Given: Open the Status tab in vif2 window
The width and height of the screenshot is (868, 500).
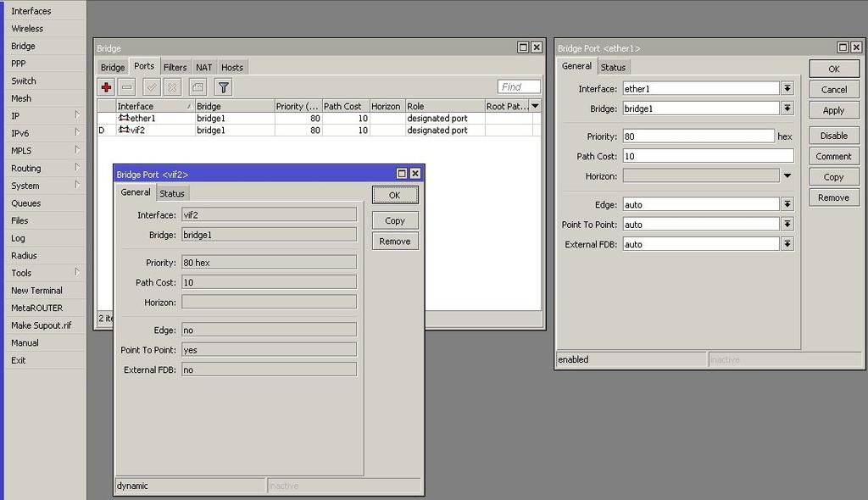Looking at the screenshot, I should click(x=171, y=193).
